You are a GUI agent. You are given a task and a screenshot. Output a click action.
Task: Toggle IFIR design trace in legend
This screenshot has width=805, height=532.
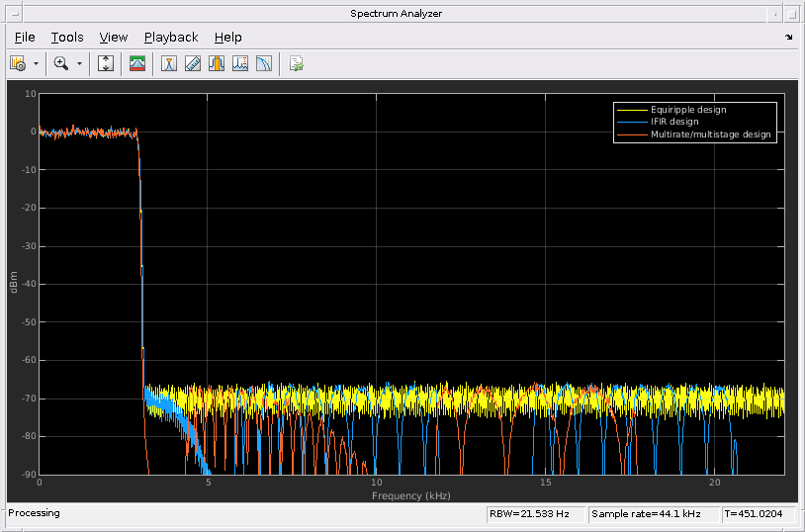673,122
